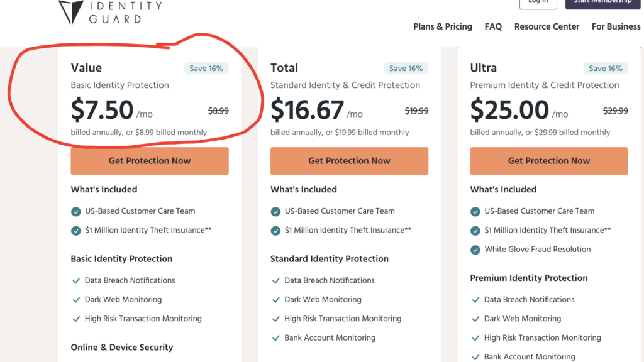Click the green check beside US-Based Customer Care Team
The image size is (644, 362).
tap(75, 211)
